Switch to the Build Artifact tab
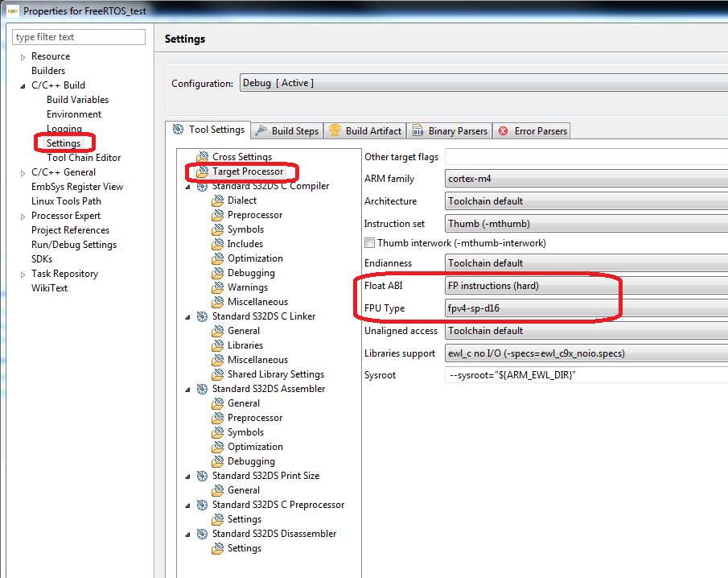The width and height of the screenshot is (728, 578). pyautogui.click(x=365, y=131)
